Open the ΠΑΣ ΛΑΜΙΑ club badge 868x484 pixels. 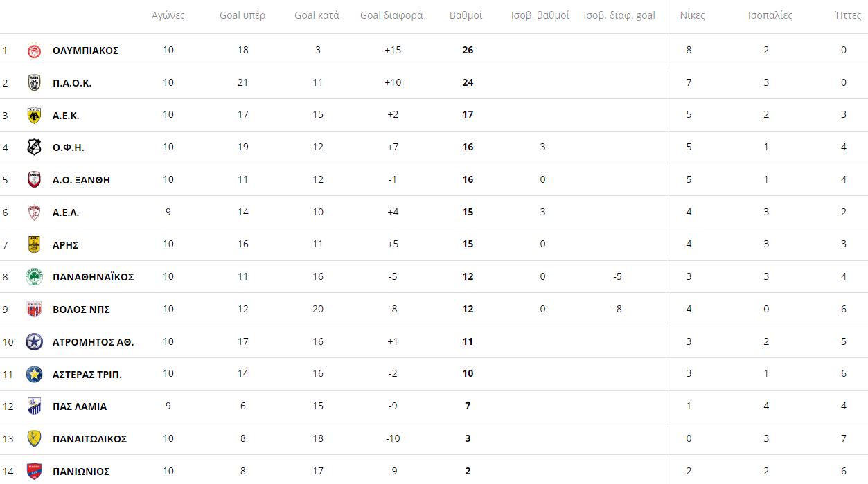(34, 406)
